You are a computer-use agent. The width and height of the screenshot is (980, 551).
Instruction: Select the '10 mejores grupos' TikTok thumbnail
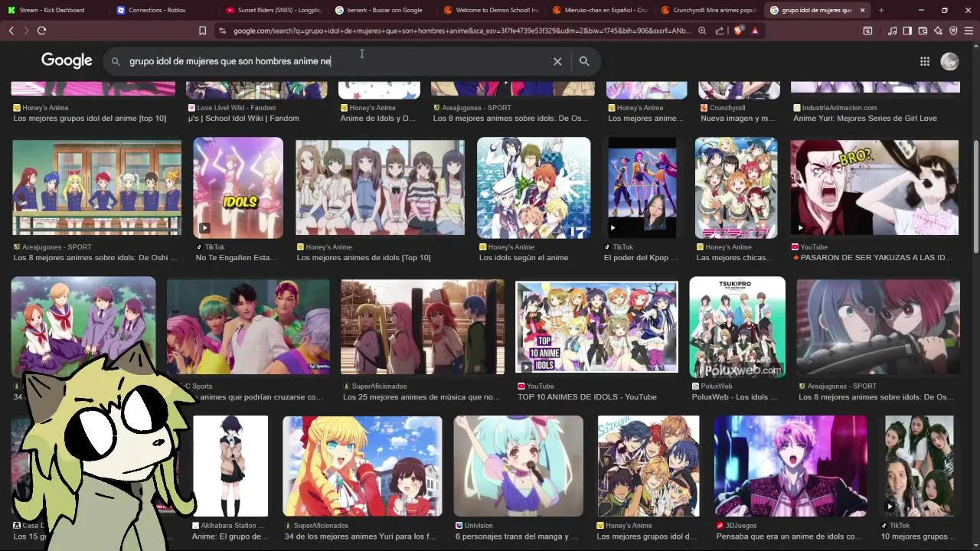(920, 466)
